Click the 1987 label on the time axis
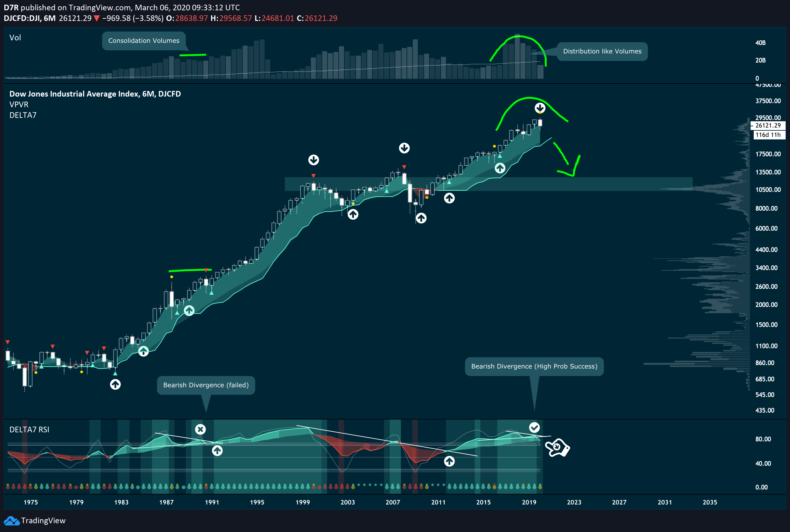 coord(166,503)
